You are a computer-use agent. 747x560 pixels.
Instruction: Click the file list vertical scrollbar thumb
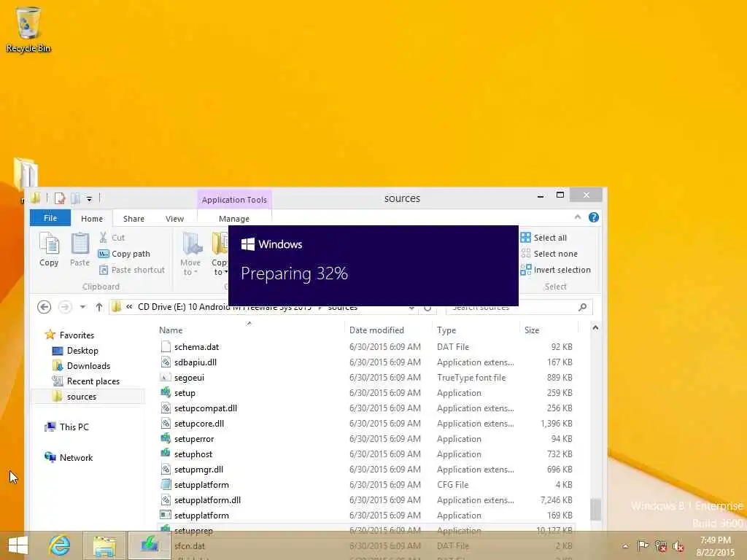[595, 510]
